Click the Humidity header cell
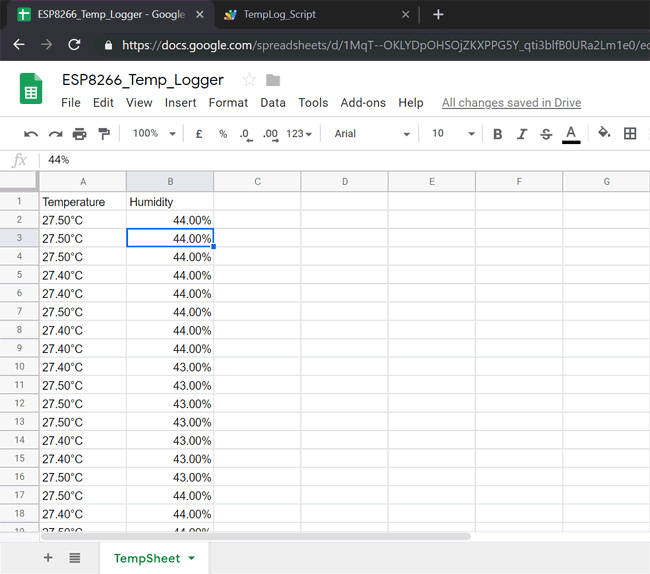 [170, 201]
